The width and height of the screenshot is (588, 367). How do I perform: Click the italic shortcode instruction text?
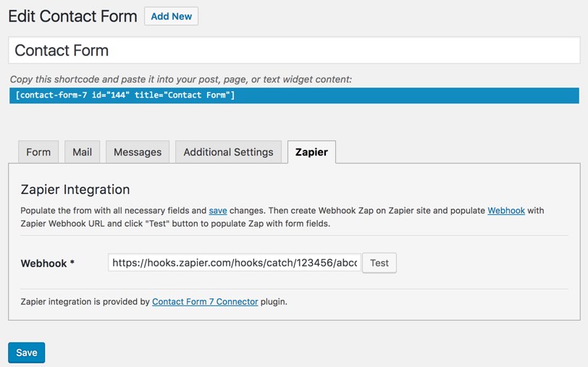pyautogui.click(x=180, y=80)
